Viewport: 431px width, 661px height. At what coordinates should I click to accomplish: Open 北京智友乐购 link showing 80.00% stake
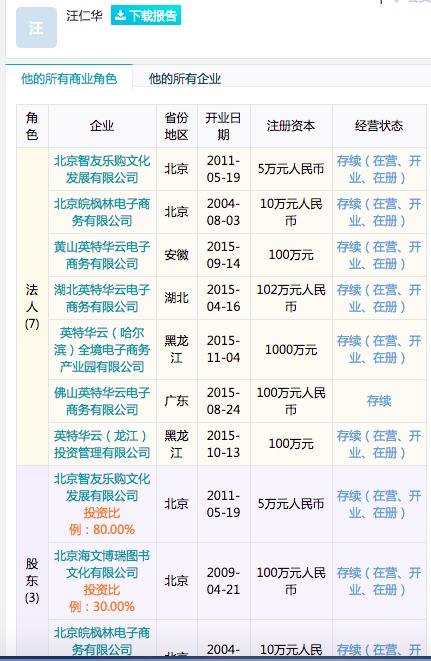(x=102, y=487)
